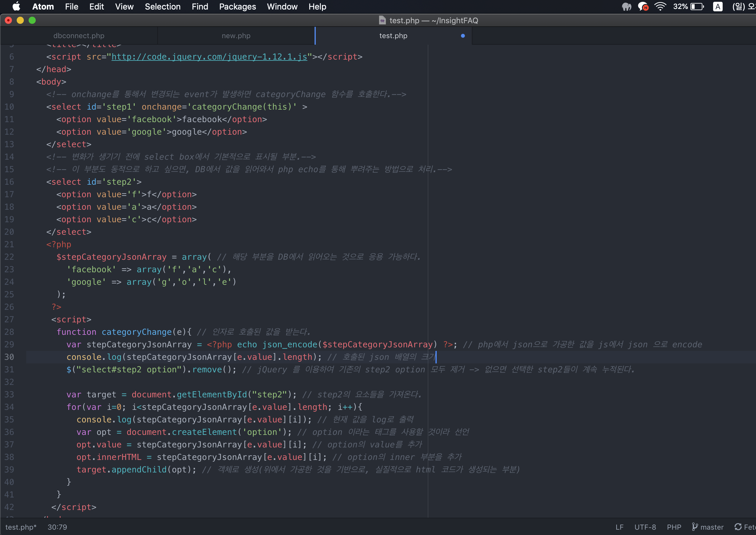Open the chat notification menu bar icon
The image size is (756, 535).
(643, 7)
